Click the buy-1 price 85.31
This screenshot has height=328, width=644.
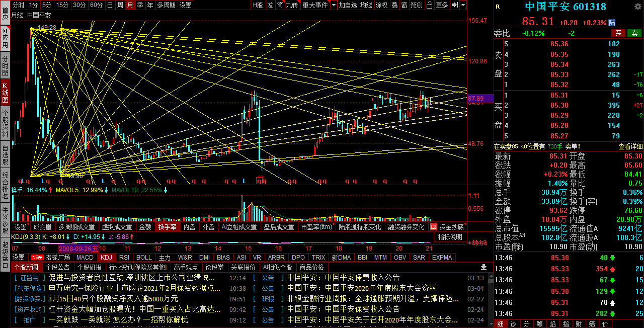pyautogui.click(x=559, y=95)
